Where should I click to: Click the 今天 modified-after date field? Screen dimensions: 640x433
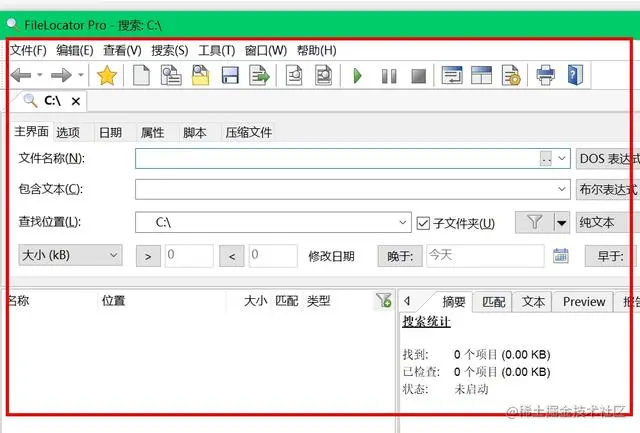(485, 256)
